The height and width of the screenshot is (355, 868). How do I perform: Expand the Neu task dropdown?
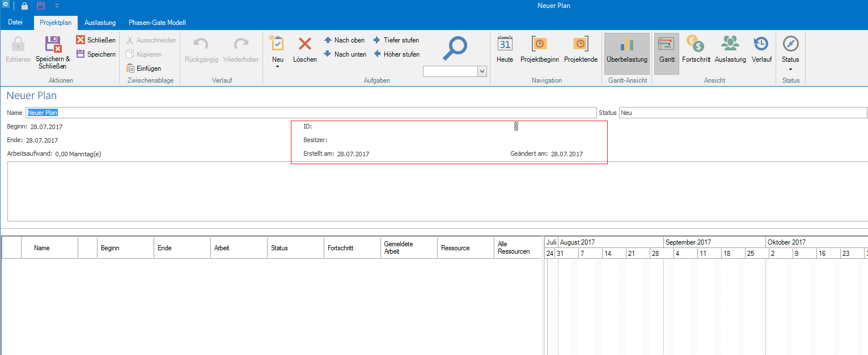(x=278, y=67)
